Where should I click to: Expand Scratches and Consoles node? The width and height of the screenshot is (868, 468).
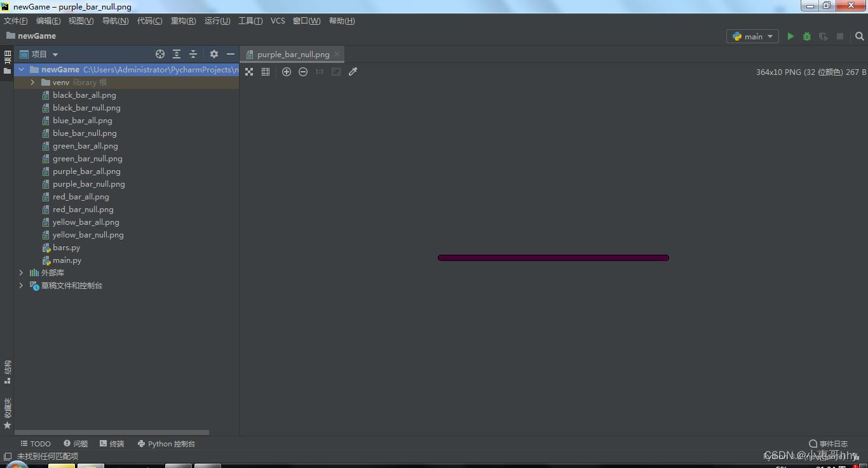tap(21, 286)
